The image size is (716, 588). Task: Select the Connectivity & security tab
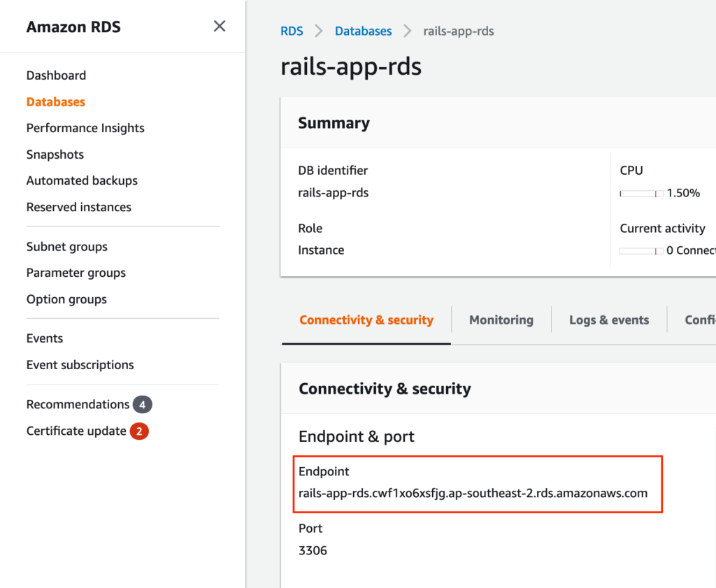366,320
